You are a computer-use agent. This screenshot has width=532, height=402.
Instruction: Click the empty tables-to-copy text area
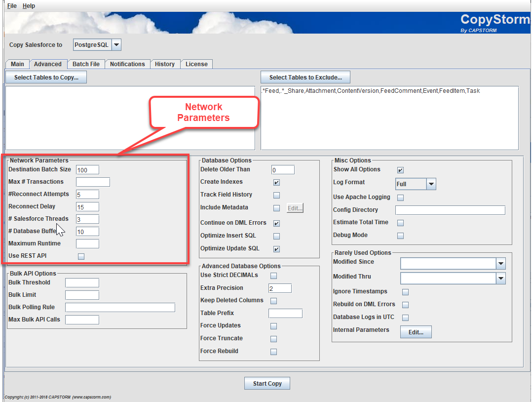tap(130, 118)
